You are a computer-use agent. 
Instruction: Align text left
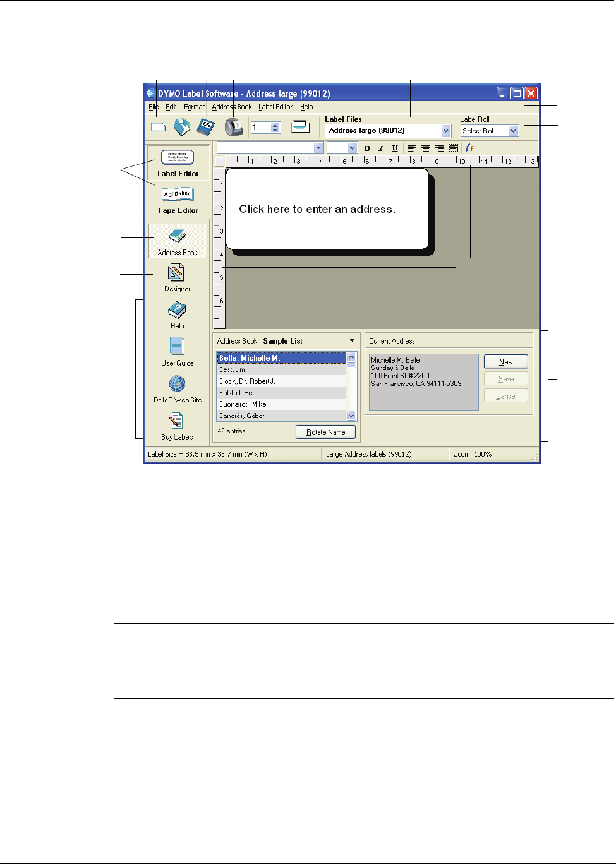pyautogui.click(x=411, y=148)
